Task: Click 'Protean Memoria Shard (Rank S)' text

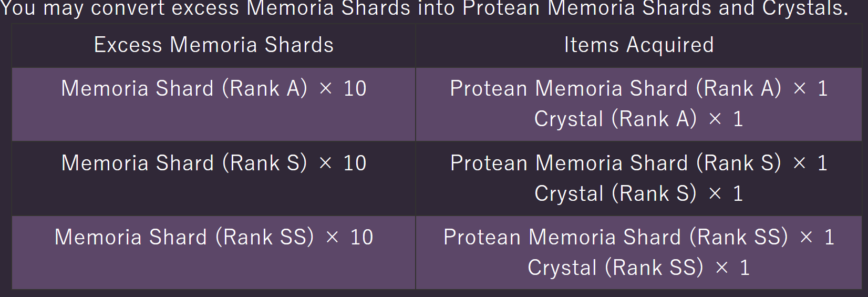Action: click(x=615, y=163)
